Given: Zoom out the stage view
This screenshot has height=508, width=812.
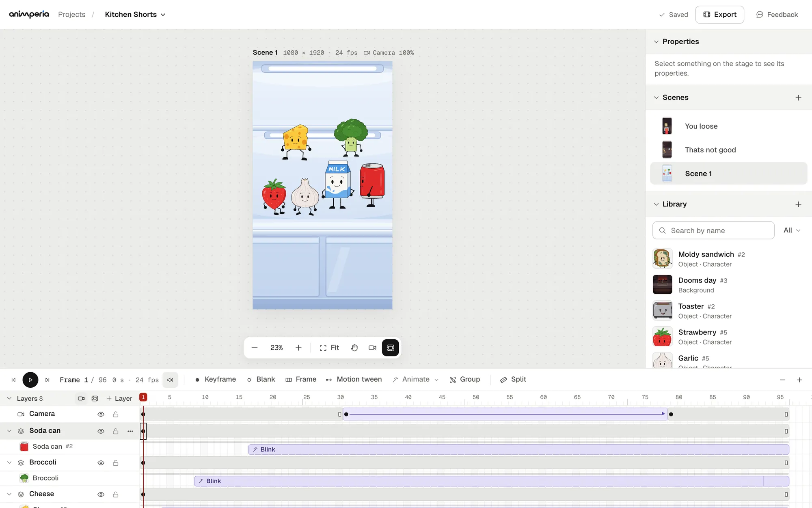Looking at the screenshot, I should pos(255,347).
